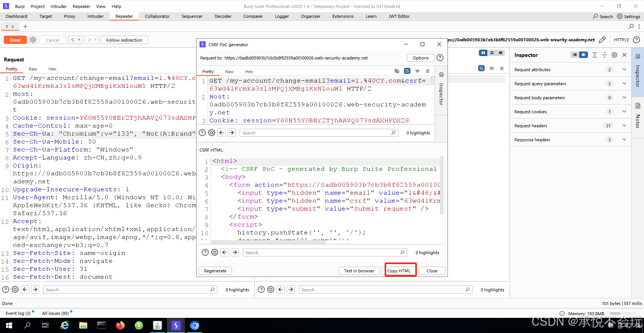Select Hex view in main Request panel

coord(52,69)
